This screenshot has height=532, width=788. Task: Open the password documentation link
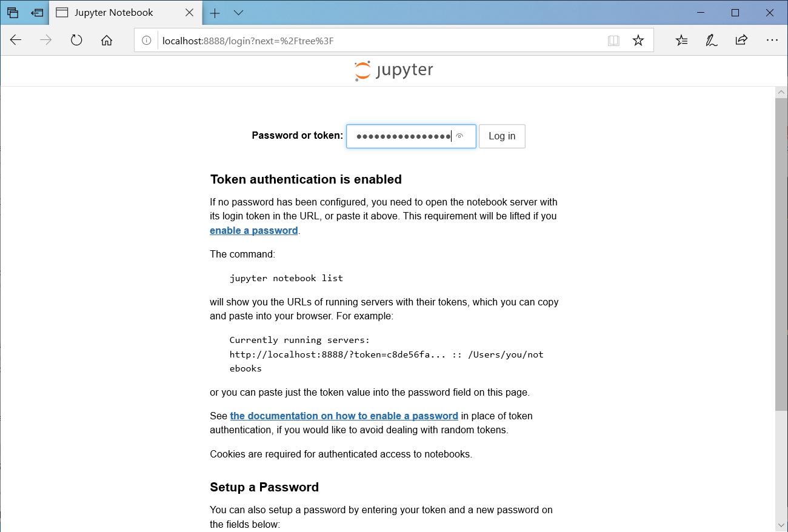click(344, 416)
